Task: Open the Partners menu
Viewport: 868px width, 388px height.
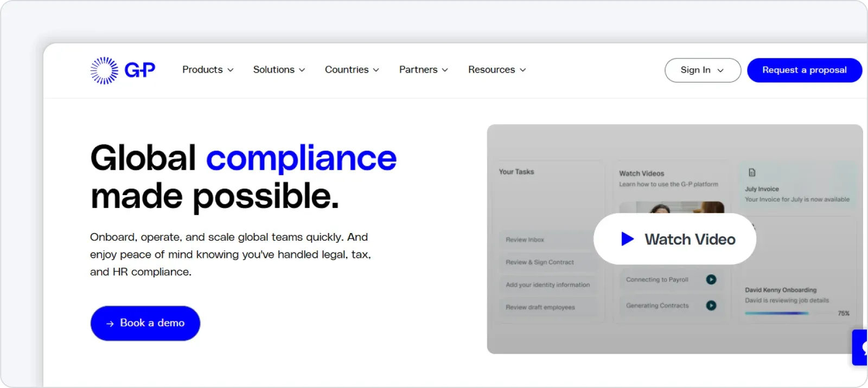Action: (x=423, y=70)
